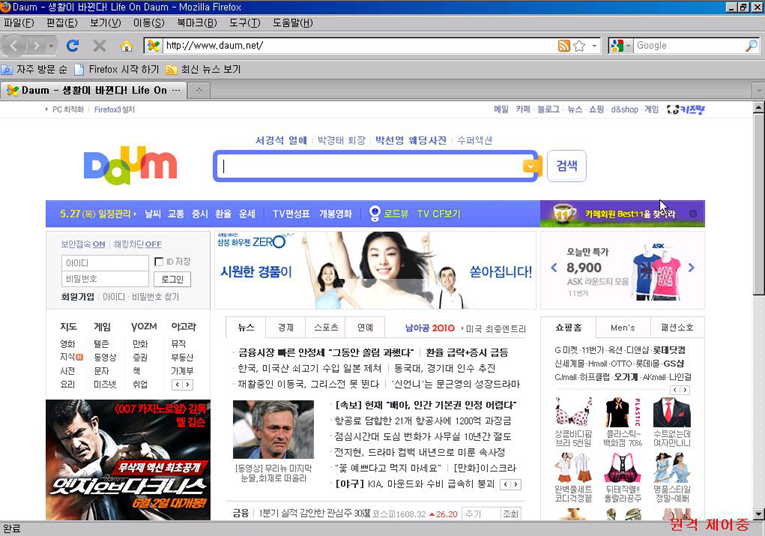Open the 회원가입 link
The image size is (765, 536).
[78, 297]
